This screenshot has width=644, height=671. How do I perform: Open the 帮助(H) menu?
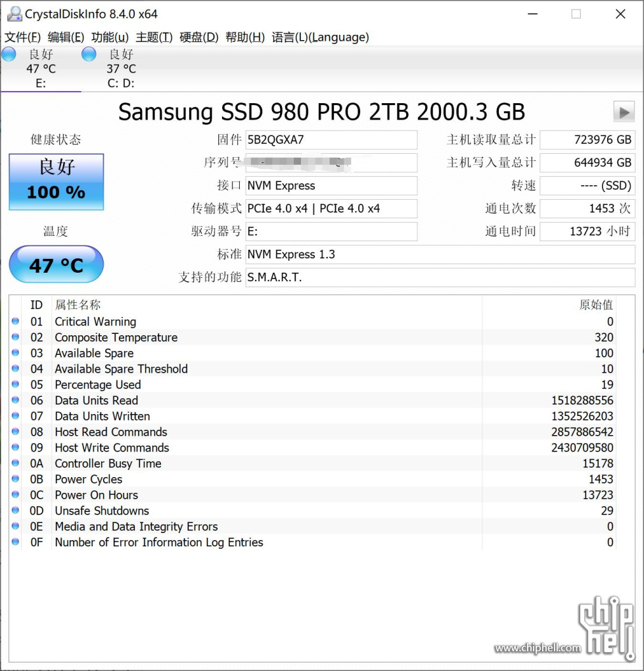pos(245,37)
